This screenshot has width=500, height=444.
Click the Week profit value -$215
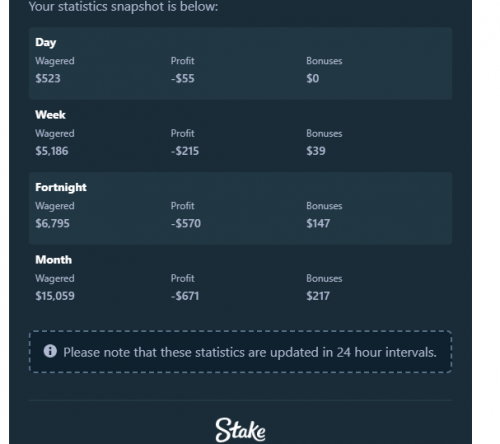click(x=185, y=151)
